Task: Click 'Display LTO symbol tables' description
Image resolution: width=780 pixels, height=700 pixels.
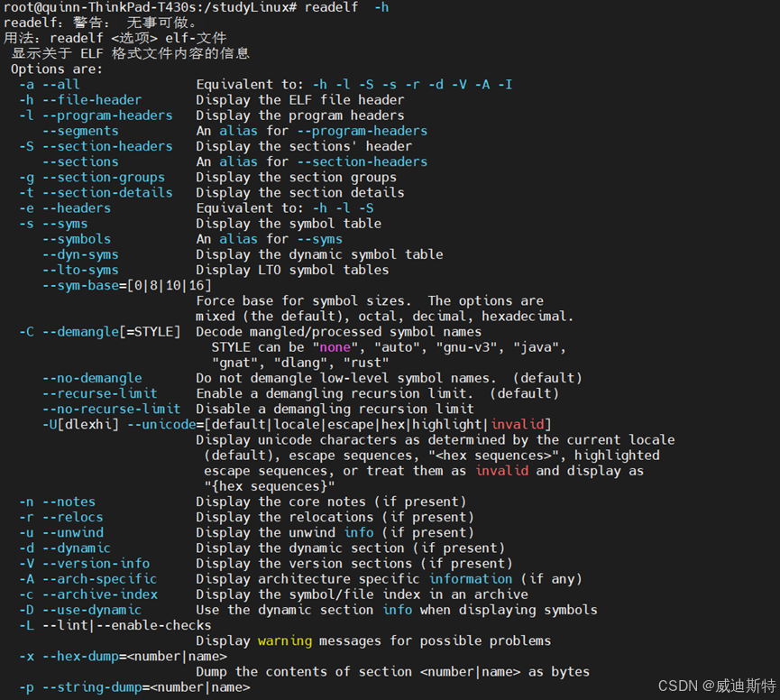Action: [x=292, y=270]
